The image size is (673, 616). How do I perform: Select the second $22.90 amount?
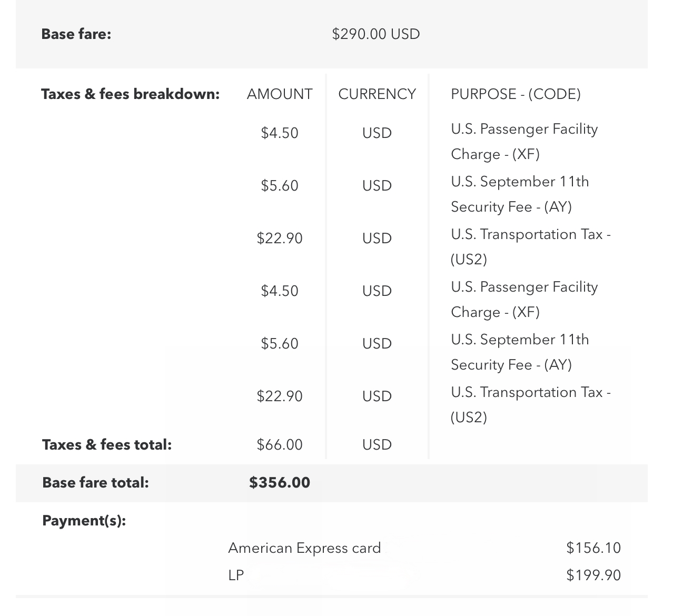click(x=280, y=396)
